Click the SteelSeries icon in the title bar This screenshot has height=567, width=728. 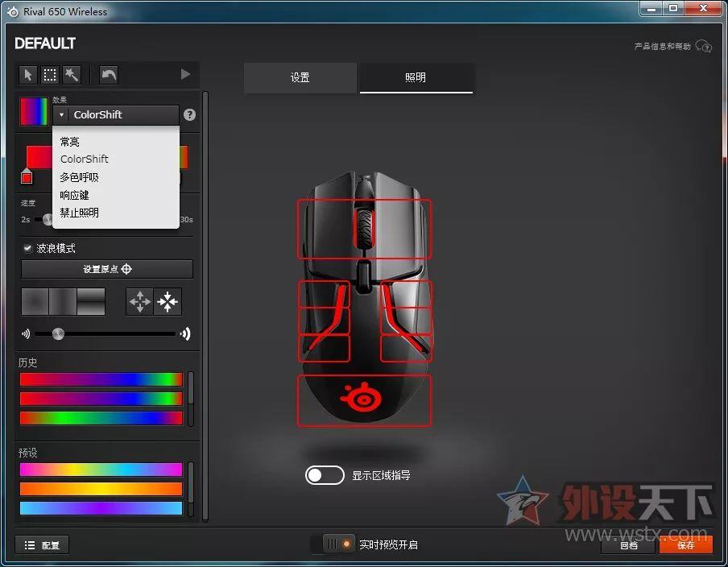pyautogui.click(x=13, y=11)
